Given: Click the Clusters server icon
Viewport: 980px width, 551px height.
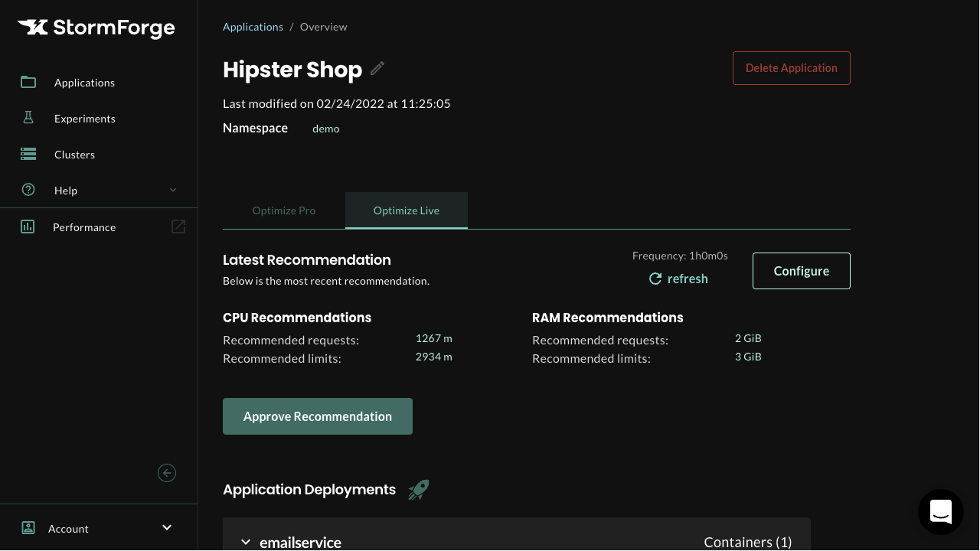Looking at the screenshot, I should (x=28, y=154).
